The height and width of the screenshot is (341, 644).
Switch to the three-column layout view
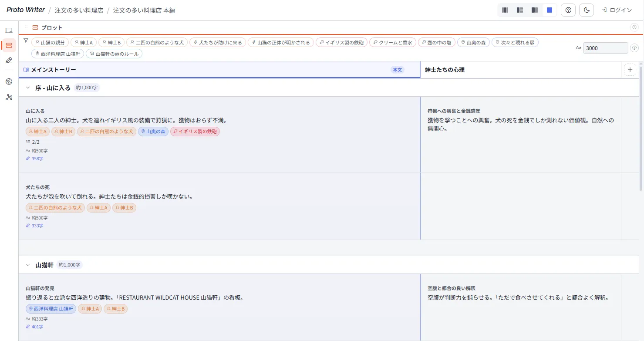point(505,10)
